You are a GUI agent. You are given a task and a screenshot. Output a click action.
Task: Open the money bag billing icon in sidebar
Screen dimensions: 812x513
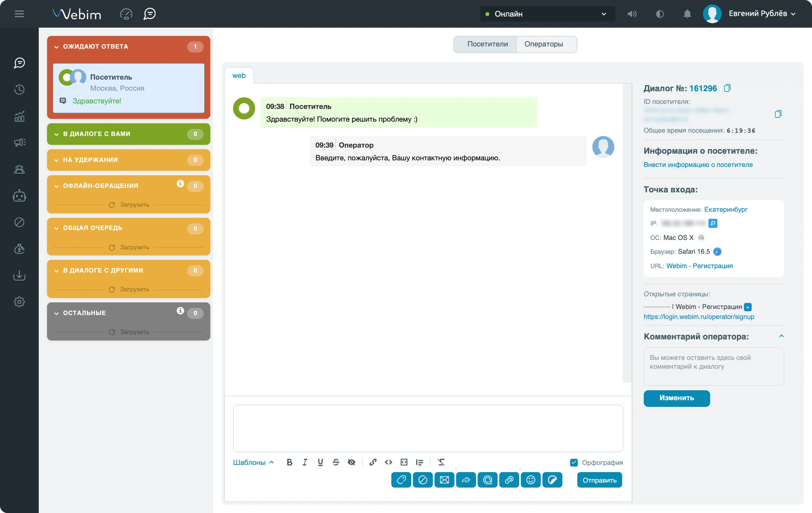(19, 249)
